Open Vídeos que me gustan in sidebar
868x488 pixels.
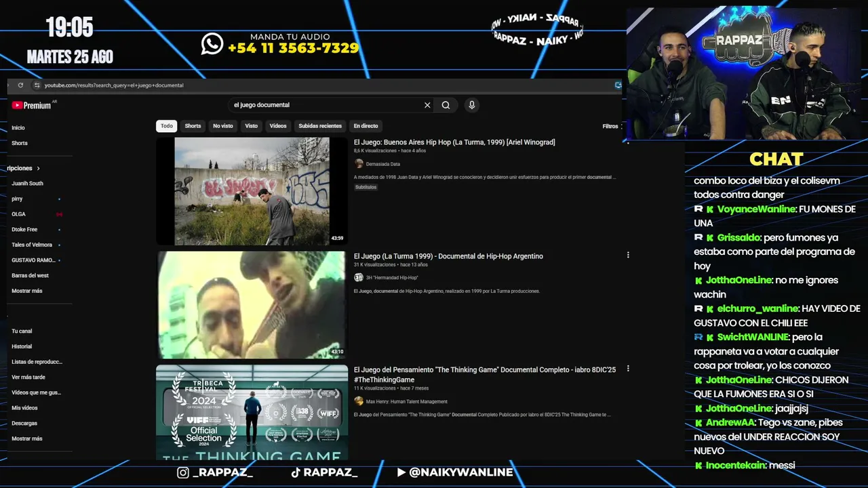pyautogui.click(x=36, y=392)
